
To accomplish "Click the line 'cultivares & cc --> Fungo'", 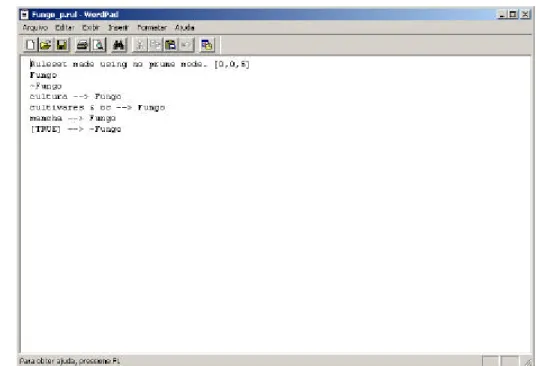I will coord(97,108).
